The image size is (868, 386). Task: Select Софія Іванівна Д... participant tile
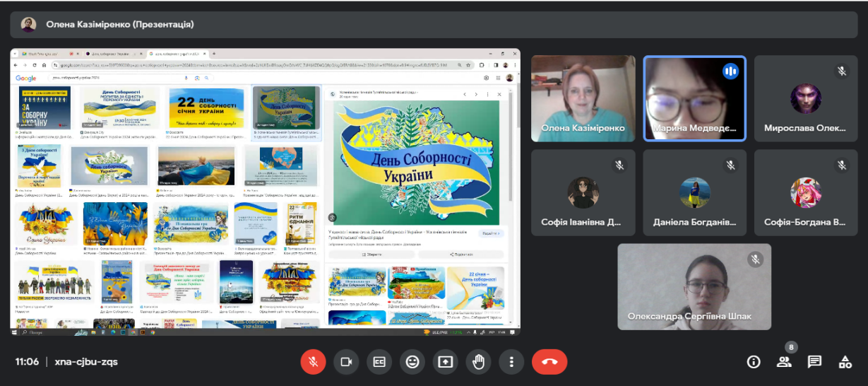(583, 192)
